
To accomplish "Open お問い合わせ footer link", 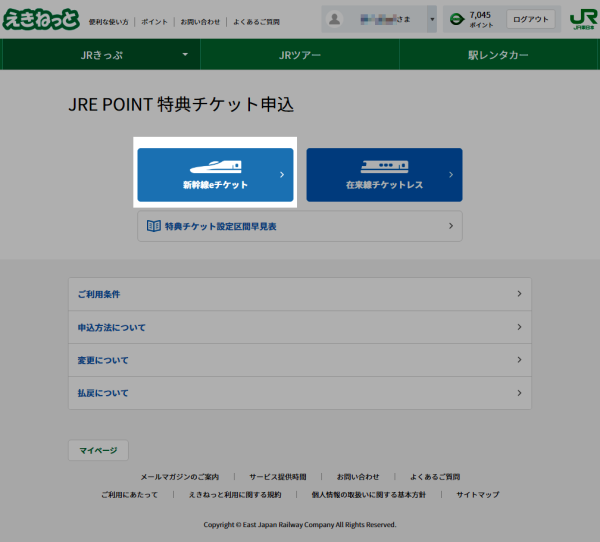I will coord(358,477).
